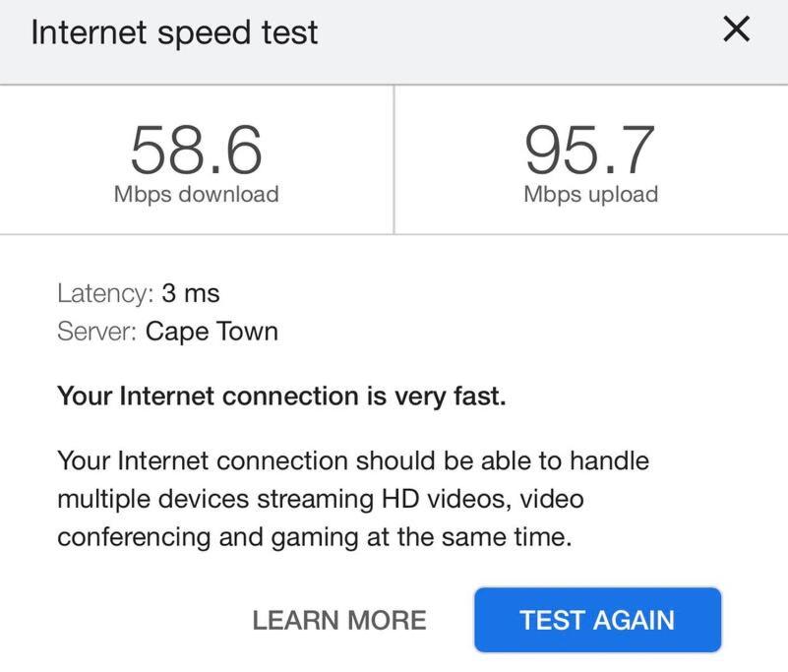This screenshot has width=788, height=672.
Task: Open the LEARN MORE link
Action: tap(339, 621)
